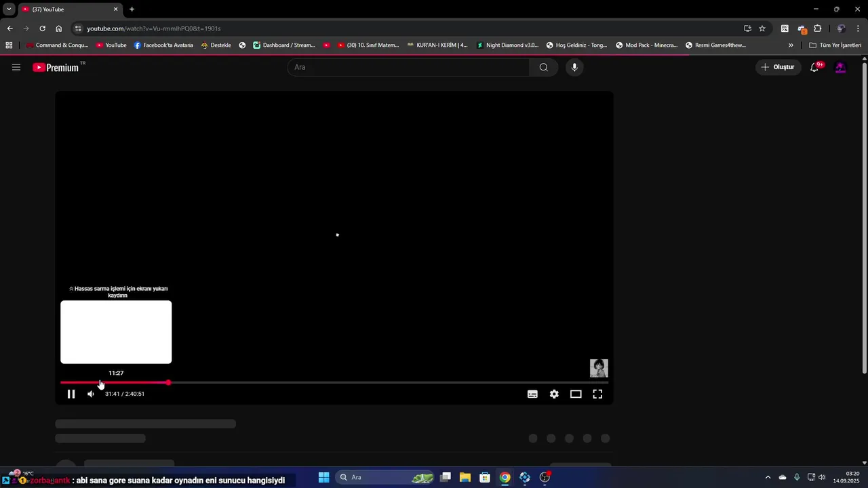Open the "Hoş Geldiniz - Tong..." bookmark
868x488 pixels.
pos(577,45)
